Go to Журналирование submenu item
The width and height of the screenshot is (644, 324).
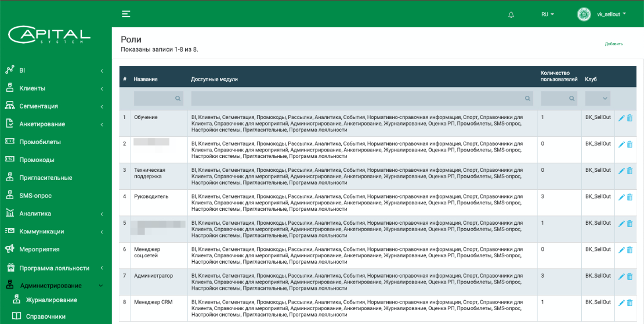click(x=51, y=300)
